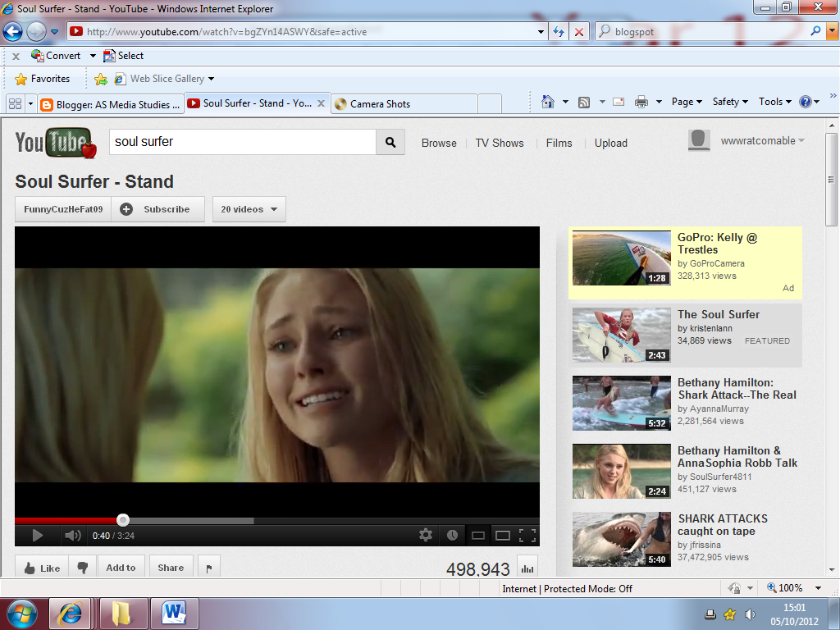Click the Print icon
The width and height of the screenshot is (840, 630).
tap(641, 102)
